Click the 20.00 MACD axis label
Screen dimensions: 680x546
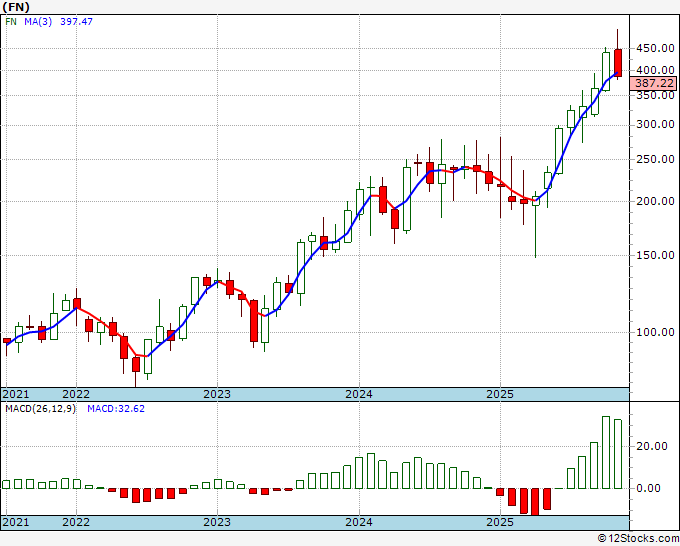click(651, 446)
